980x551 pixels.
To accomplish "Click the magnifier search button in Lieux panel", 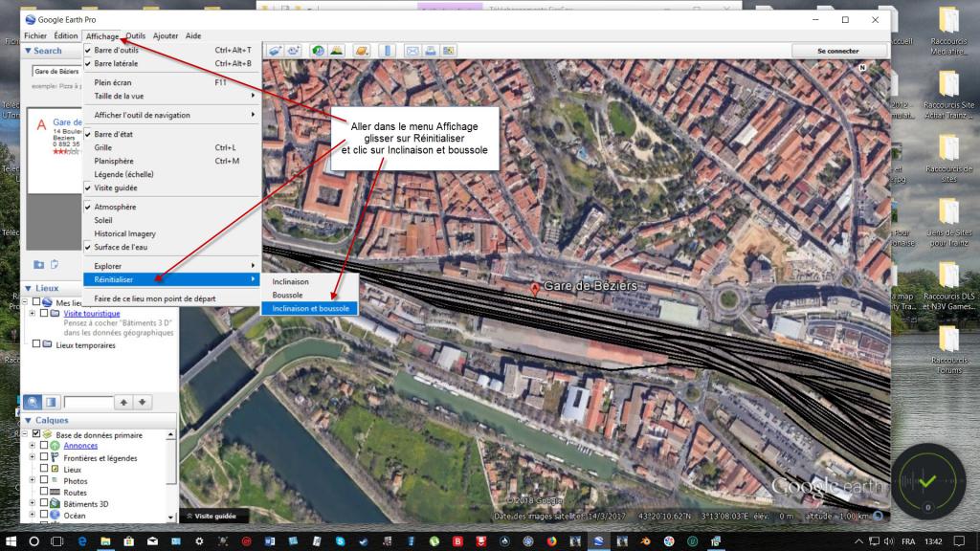I will coord(33,402).
